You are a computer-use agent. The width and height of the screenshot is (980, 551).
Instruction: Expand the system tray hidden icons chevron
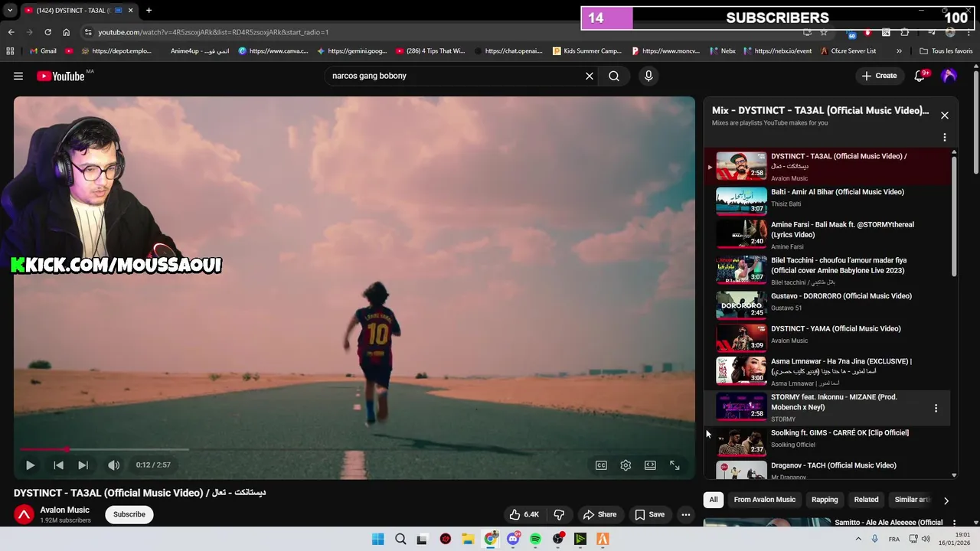(x=858, y=539)
